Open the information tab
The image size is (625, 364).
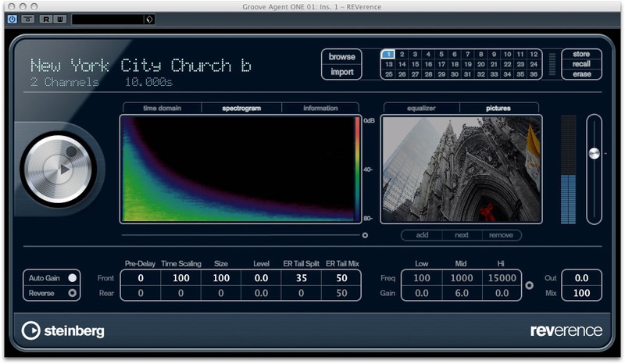point(320,108)
